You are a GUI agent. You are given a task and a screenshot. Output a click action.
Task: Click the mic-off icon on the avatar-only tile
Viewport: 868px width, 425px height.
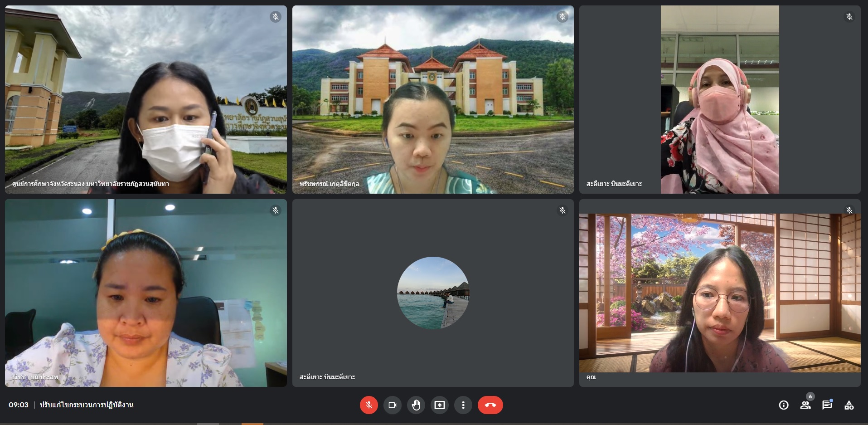(x=562, y=210)
